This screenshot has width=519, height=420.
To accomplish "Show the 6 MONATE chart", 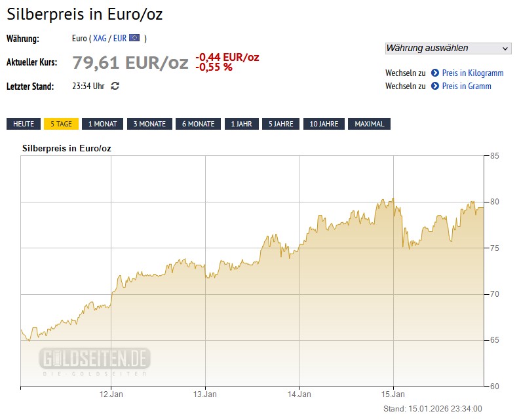I will point(198,124).
